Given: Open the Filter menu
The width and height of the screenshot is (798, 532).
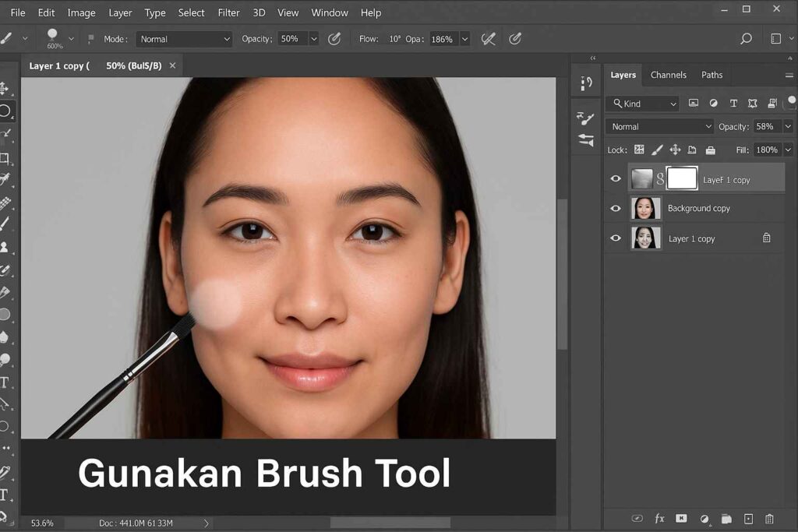Looking at the screenshot, I should click(228, 12).
